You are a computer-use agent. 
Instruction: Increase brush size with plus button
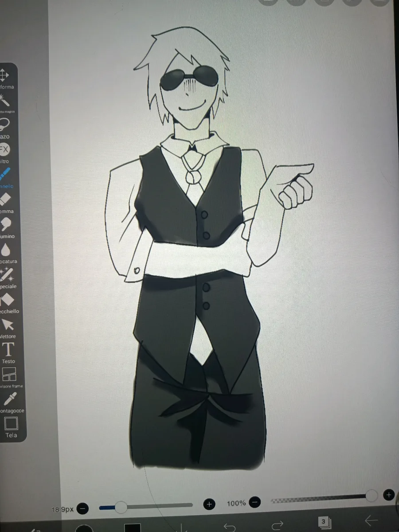(x=209, y=504)
